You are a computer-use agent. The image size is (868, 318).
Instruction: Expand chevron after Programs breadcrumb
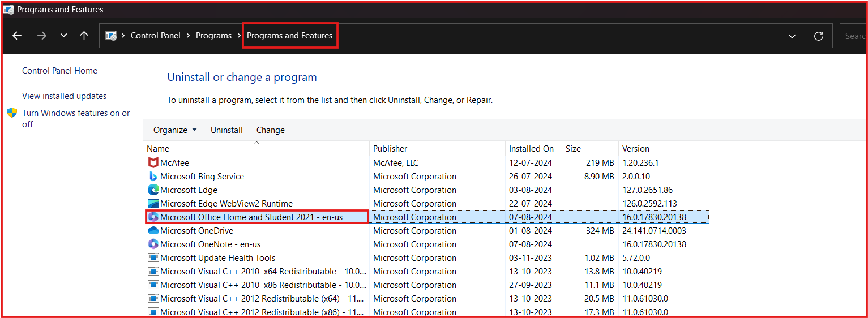pyautogui.click(x=240, y=36)
